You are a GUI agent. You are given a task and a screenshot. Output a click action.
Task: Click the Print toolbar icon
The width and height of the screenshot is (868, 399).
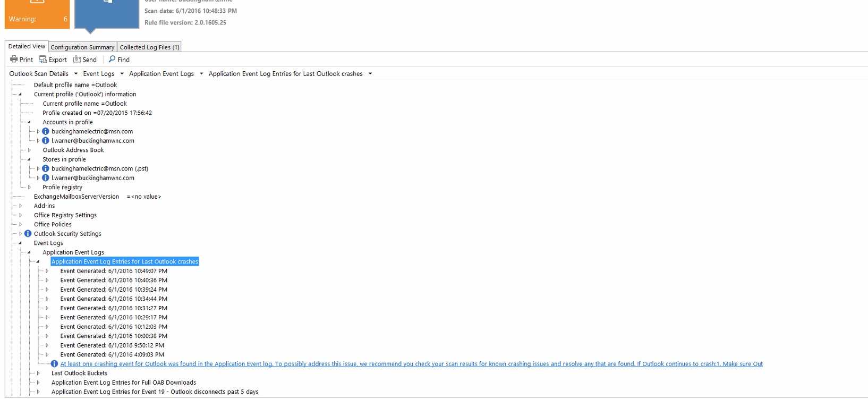tap(14, 60)
